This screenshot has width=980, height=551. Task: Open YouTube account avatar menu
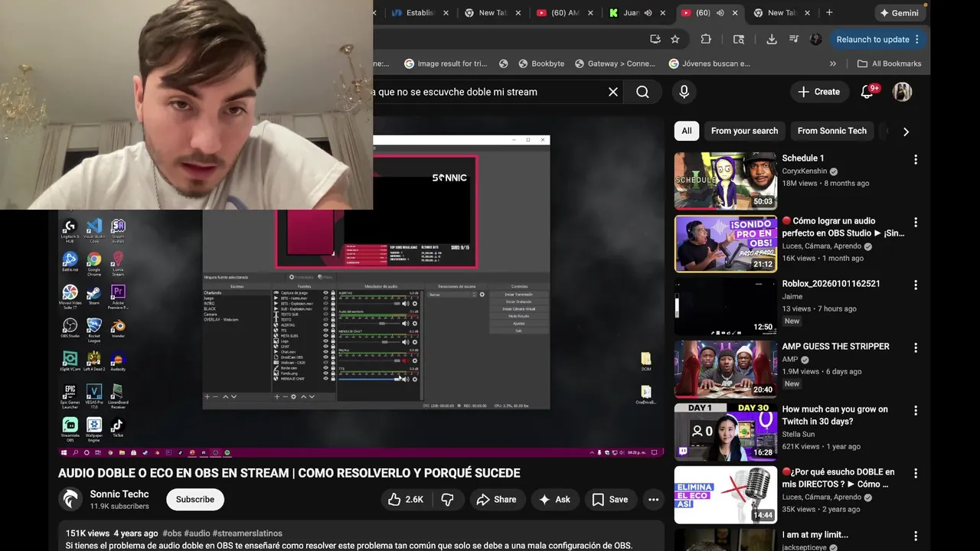click(x=902, y=92)
